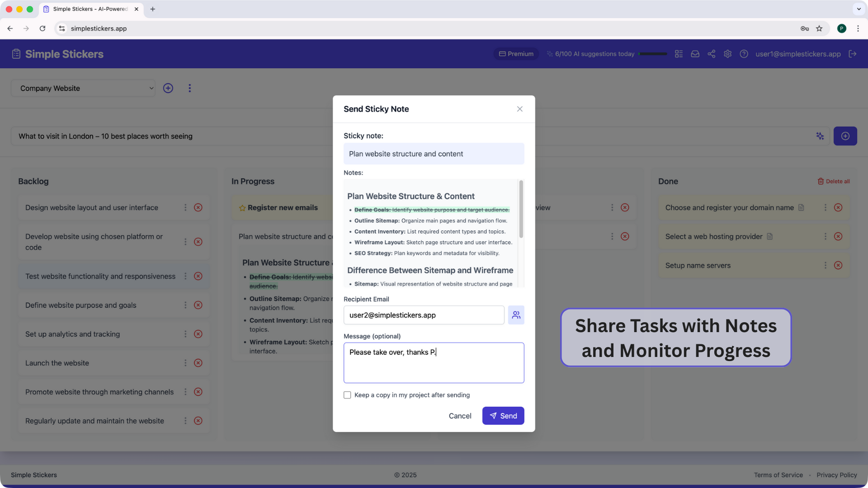Screen dimensions: 868x488
Task: Click the contacts picker icon beside recipient email
Action: tap(516, 315)
